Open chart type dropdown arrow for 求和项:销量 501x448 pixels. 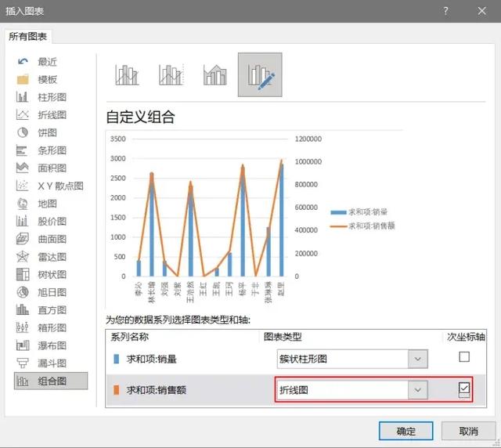[x=417, y=359]
